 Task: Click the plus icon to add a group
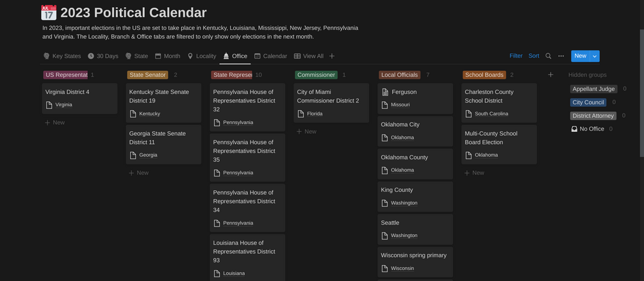550,75
